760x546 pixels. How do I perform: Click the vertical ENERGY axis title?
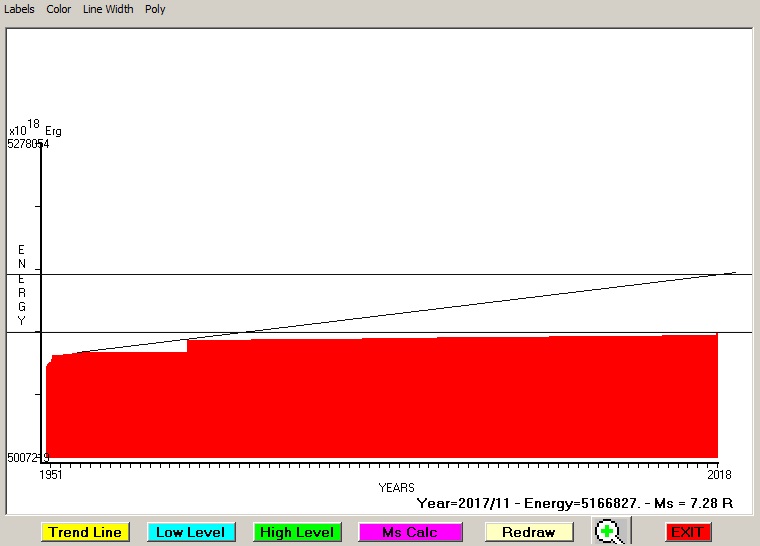click(21, 285)
